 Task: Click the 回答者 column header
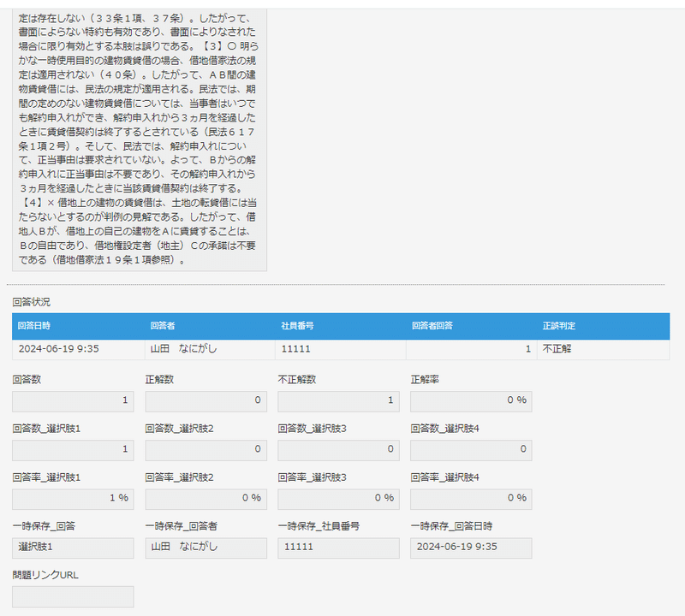click(210, 326)
